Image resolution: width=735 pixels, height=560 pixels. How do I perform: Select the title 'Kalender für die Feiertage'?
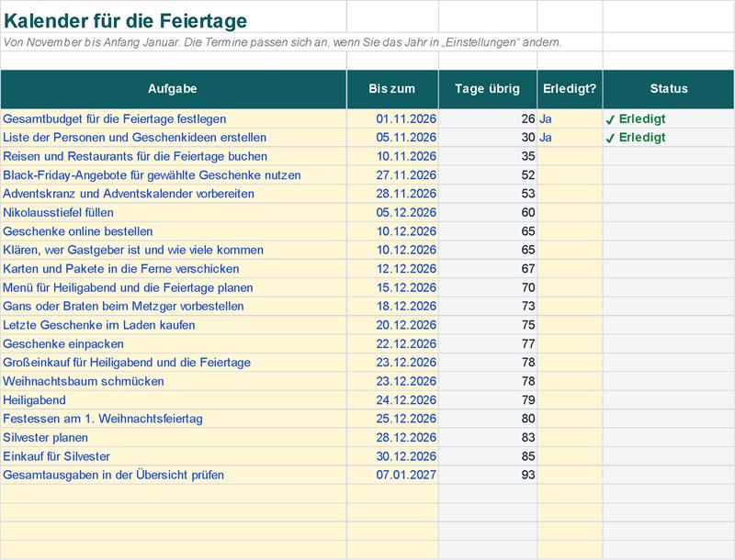[x=125, y=20]
